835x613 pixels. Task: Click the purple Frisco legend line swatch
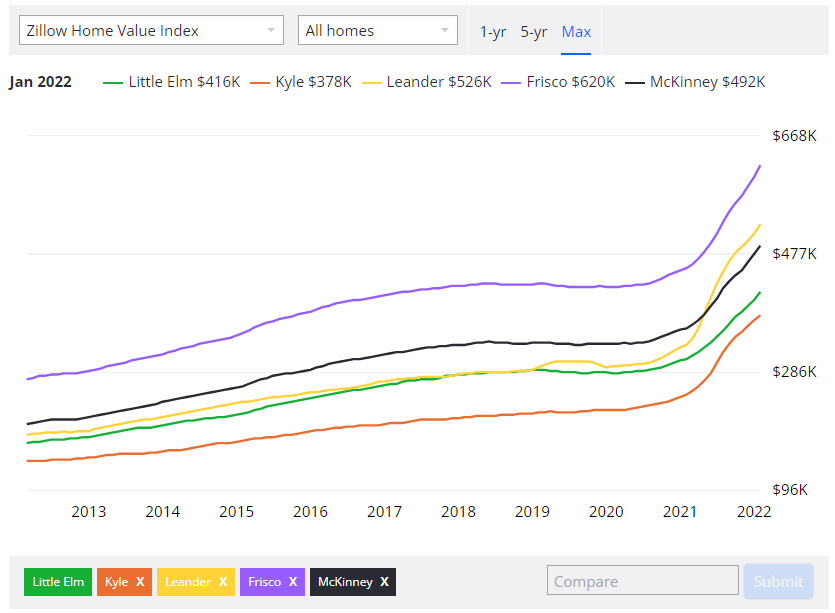511,83
